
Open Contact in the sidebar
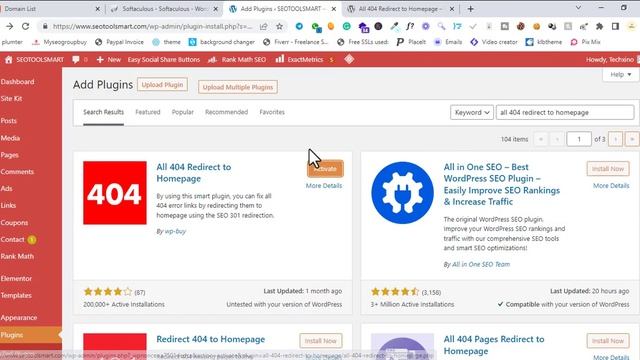(x=13, y=240)
